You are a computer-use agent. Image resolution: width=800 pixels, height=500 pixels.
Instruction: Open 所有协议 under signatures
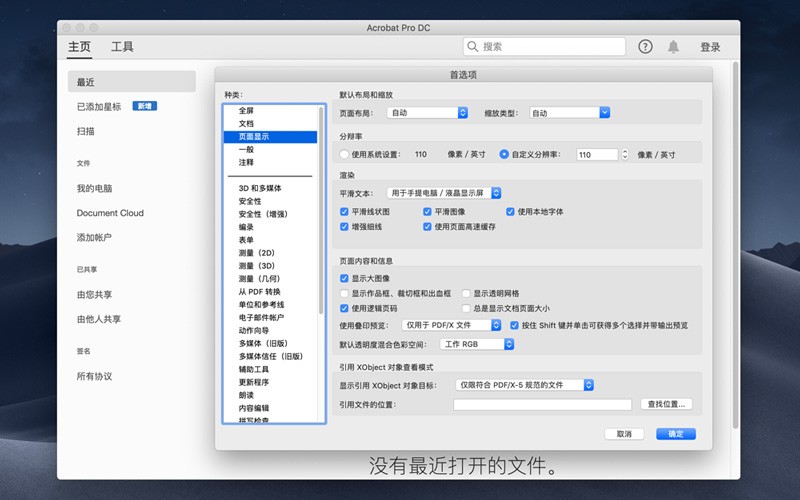(94, 376)
